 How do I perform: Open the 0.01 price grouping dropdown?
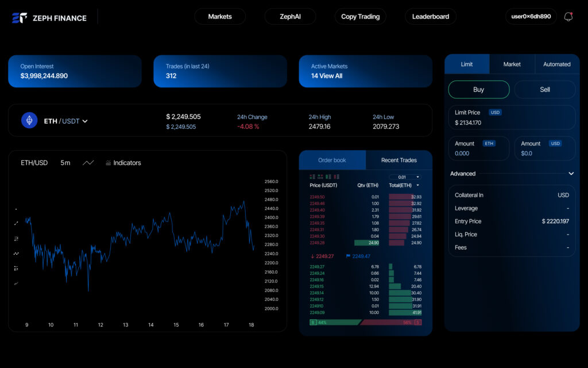tap(404, 177)
